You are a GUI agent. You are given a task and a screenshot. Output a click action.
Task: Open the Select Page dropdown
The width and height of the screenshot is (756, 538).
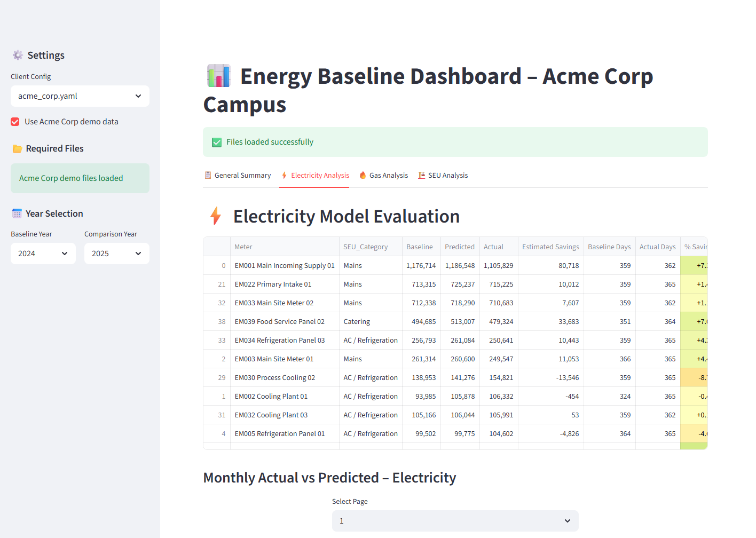pyautogui.click(x=455, y=521)
